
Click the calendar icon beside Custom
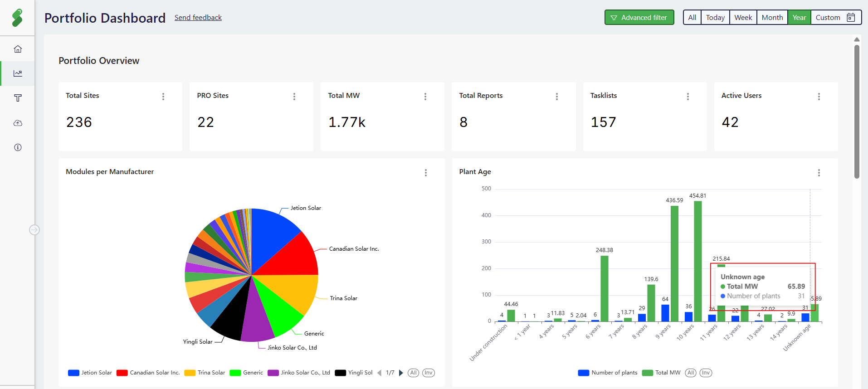click(x=851, y=18)
